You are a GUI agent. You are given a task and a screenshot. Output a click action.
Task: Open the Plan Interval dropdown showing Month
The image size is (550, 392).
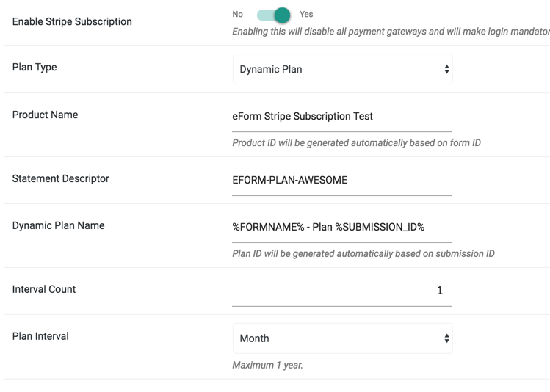[342, 338]
